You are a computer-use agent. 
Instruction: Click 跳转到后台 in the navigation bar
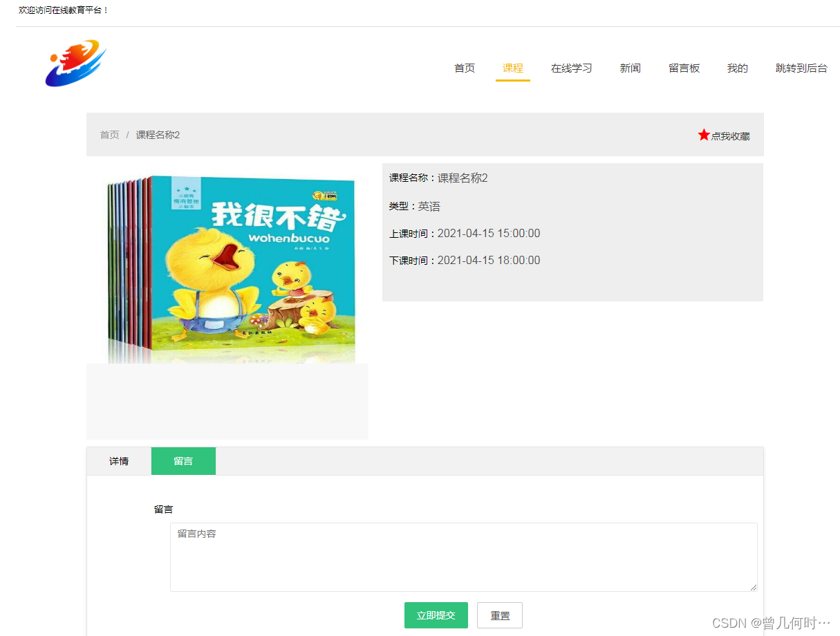click(801, 68)
